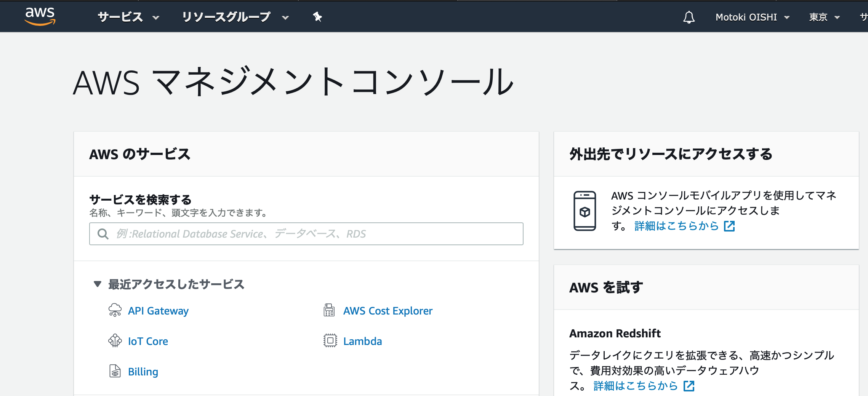Click the Amazon Redshift heading

coord(615,333)
